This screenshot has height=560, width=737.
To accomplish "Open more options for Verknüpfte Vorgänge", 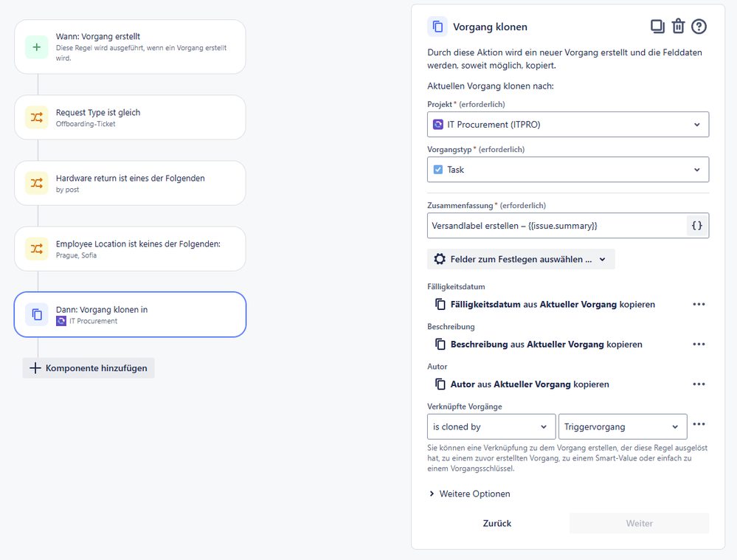I will (x=699, y=424).
